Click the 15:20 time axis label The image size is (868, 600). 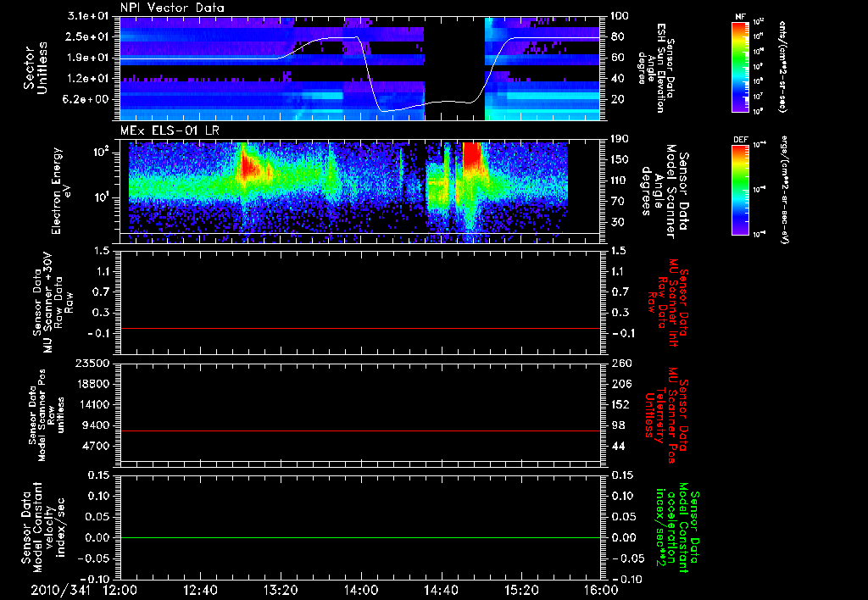click(x=521, y=590)
